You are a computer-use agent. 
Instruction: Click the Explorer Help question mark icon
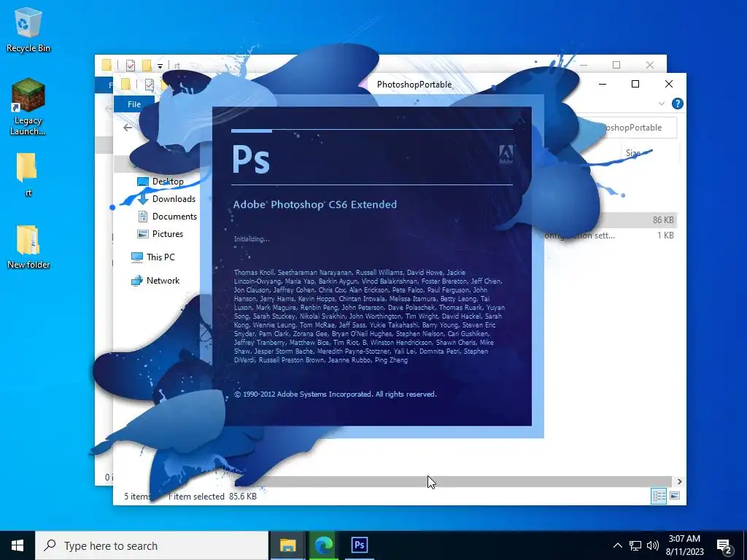pos(677,104)
